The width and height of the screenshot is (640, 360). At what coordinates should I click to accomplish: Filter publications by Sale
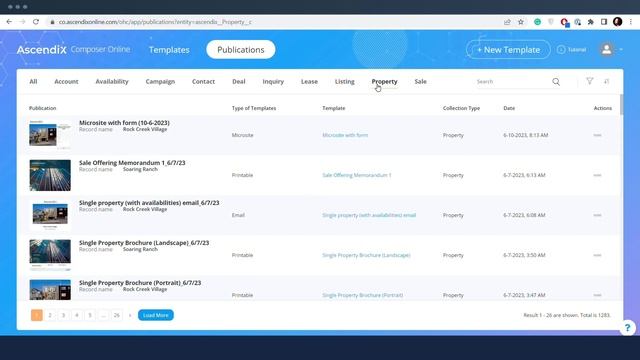pyautogui.click(x=420, y=82)
